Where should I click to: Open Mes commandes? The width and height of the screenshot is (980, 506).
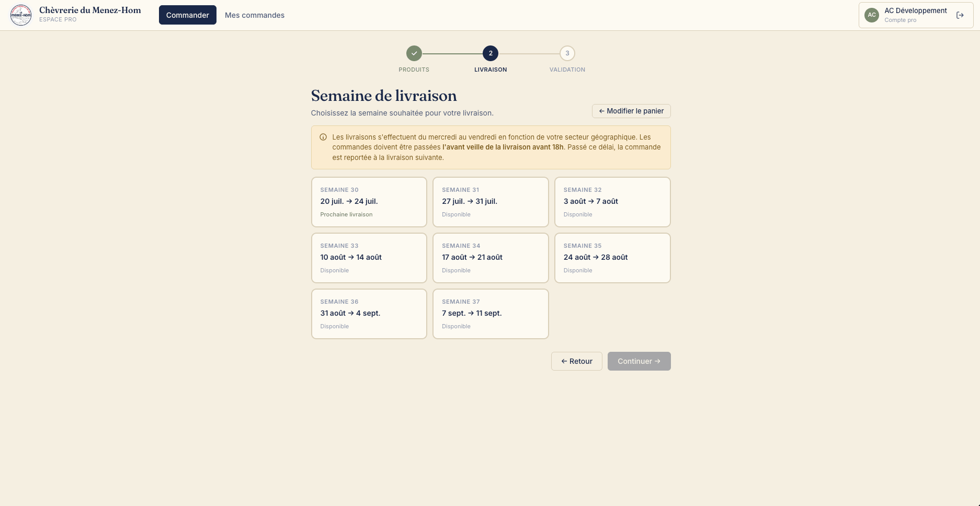point(255,15)
